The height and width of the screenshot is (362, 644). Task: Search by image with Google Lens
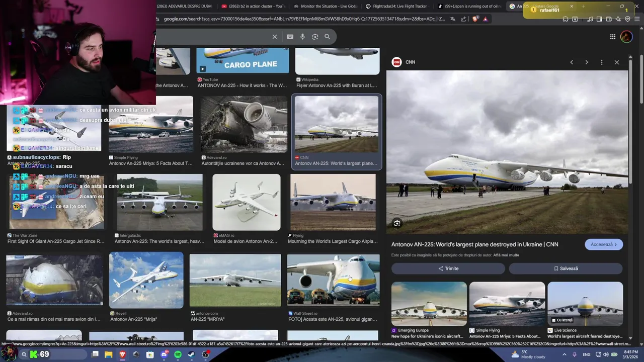[x=315, y=37]
